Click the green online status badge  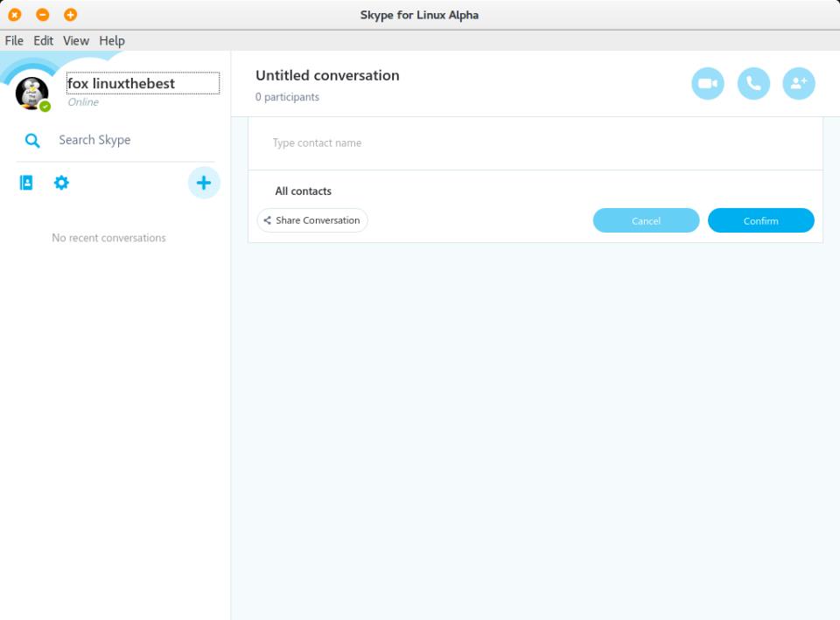pos(45,107)
